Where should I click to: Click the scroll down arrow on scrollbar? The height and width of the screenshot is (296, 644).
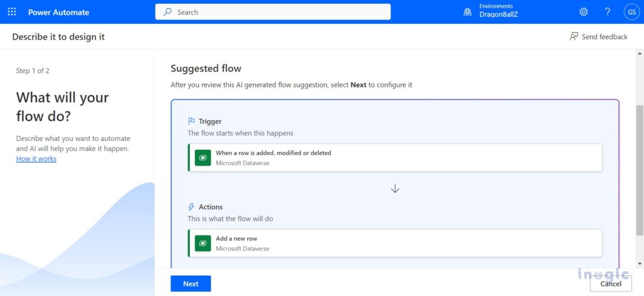coord(640,263)
